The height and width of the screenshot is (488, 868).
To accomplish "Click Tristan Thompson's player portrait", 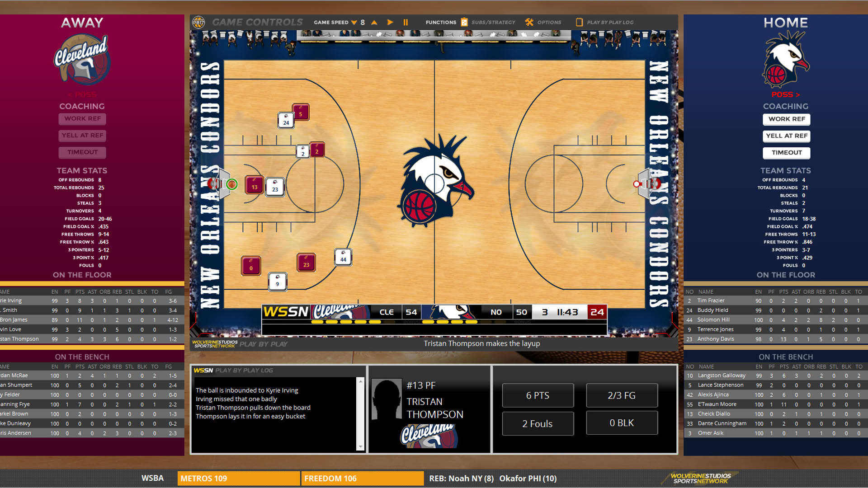I will pos(387,399).
